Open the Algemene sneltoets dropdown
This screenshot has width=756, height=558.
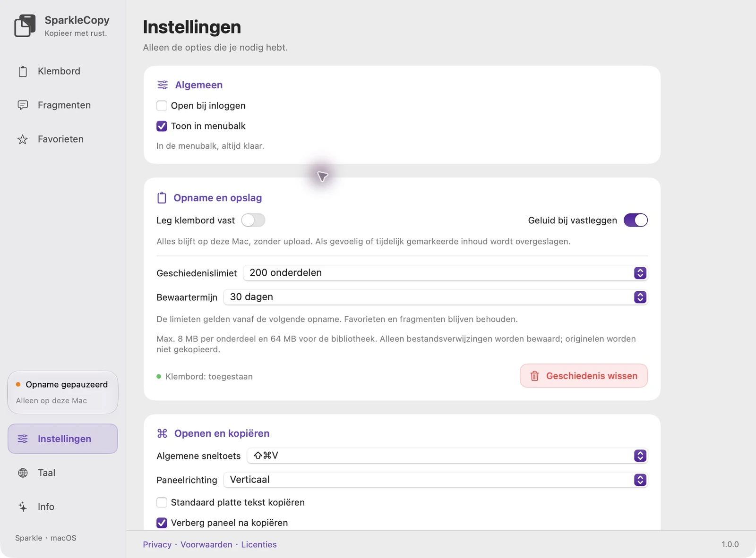pyautogui.click(x=447, y=456)
